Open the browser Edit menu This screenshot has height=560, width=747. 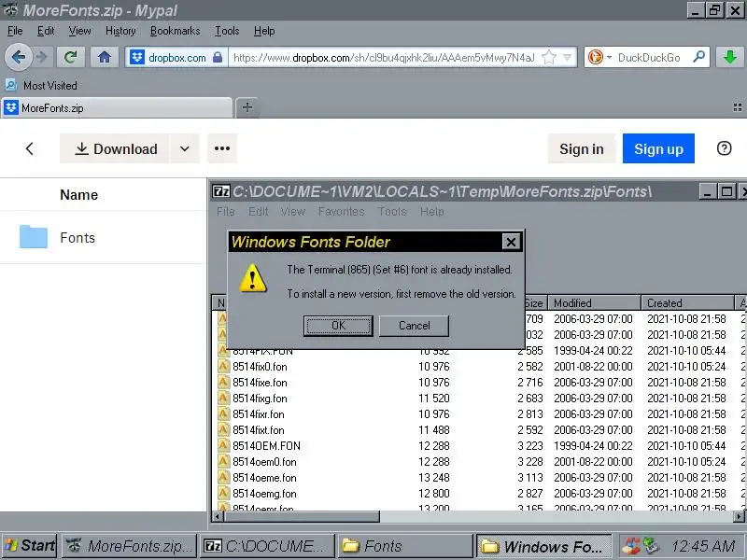(x=46, y=31)
